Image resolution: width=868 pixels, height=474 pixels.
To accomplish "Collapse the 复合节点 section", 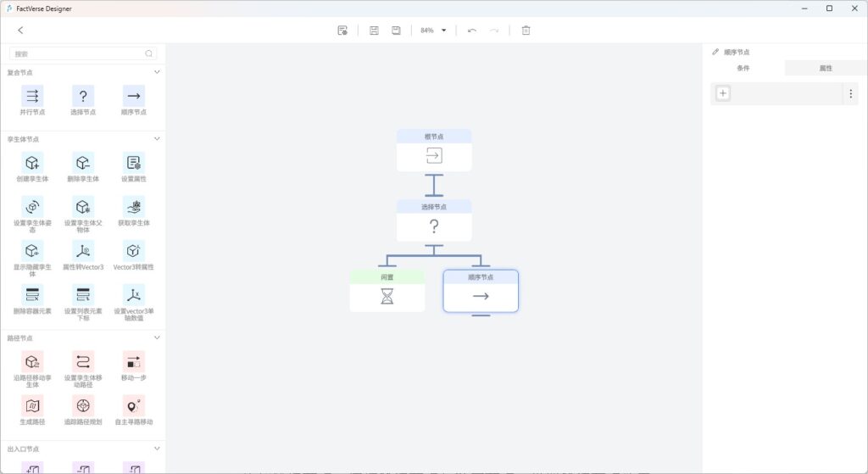I will click(x=157, y=72).
